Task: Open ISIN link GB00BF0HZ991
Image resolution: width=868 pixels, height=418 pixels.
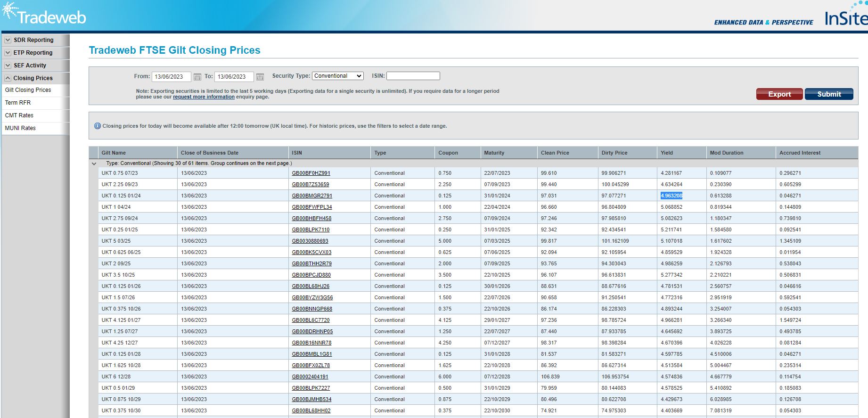Action: pyautogui.click(x=311, y=173)
